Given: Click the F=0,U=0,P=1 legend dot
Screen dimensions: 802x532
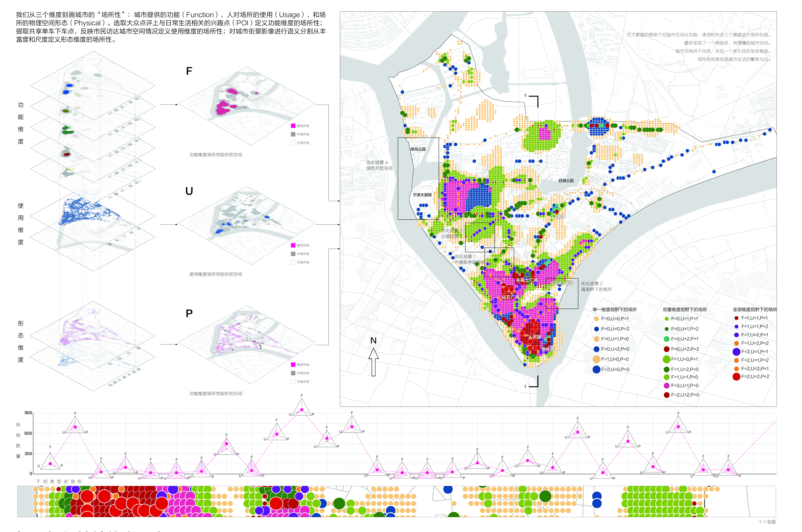Looking at the screenshot, I should click(596, 319).
